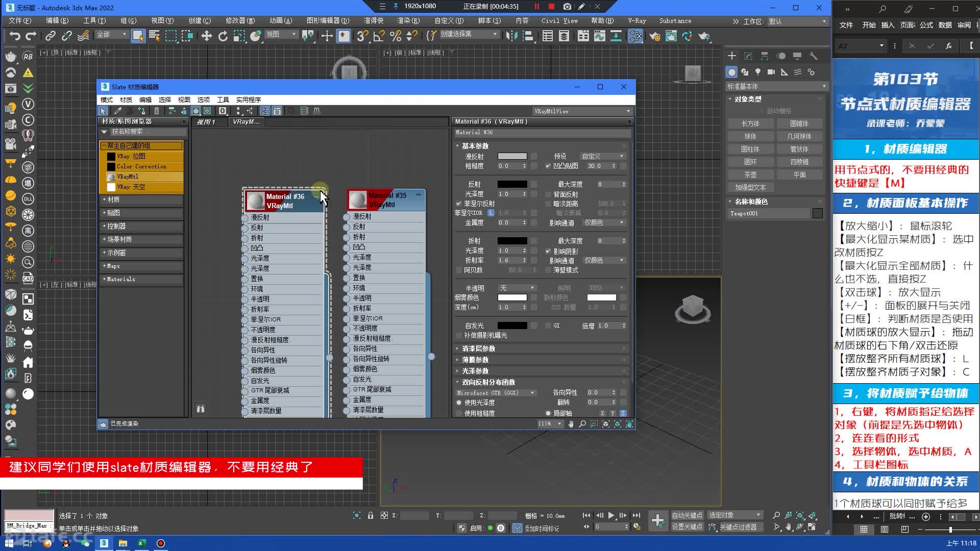Open the 渲染(R) main menu
Viewport: 980px width, 551px height.
408,21
